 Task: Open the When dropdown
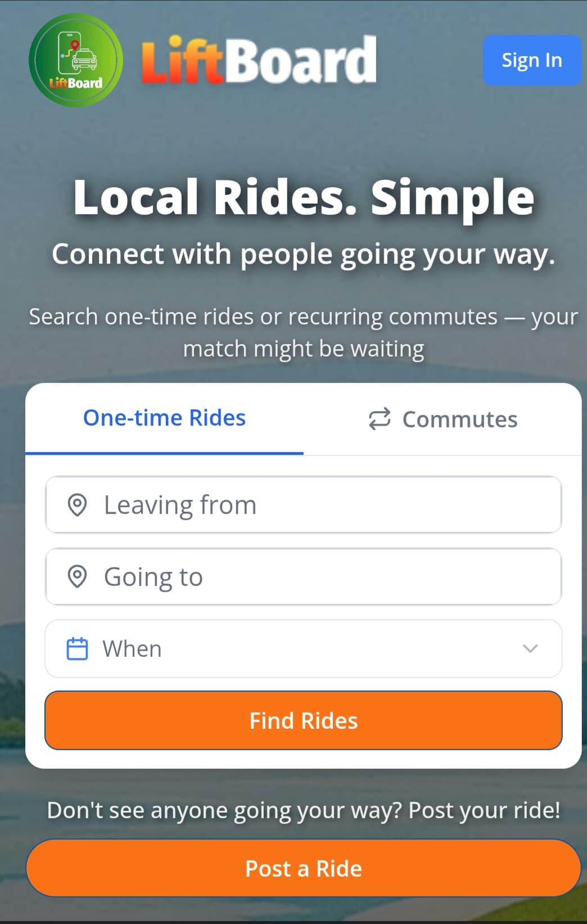304,648
